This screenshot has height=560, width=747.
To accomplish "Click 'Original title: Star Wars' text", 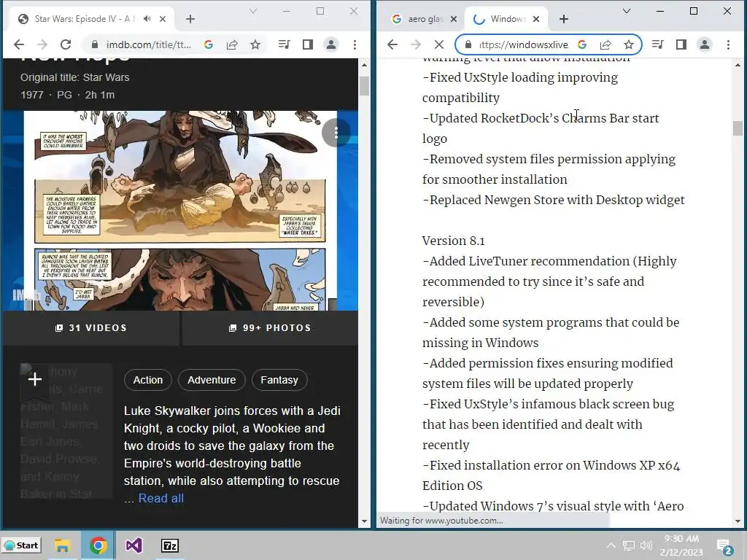I will tap(75, 77).
